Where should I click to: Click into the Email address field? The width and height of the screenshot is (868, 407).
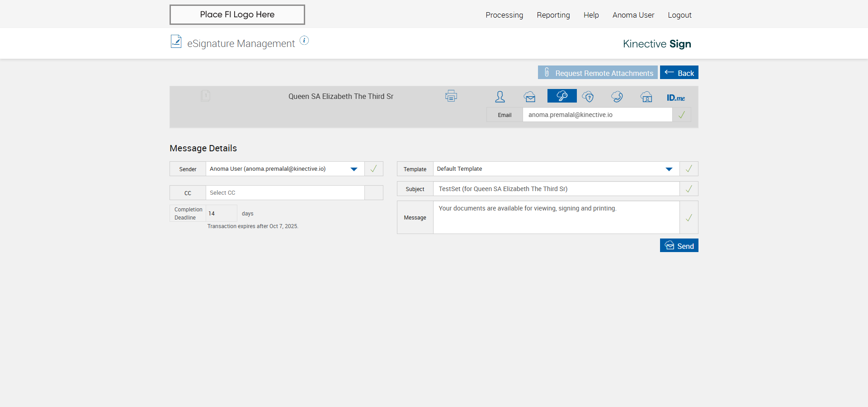[x=598, y=115]
